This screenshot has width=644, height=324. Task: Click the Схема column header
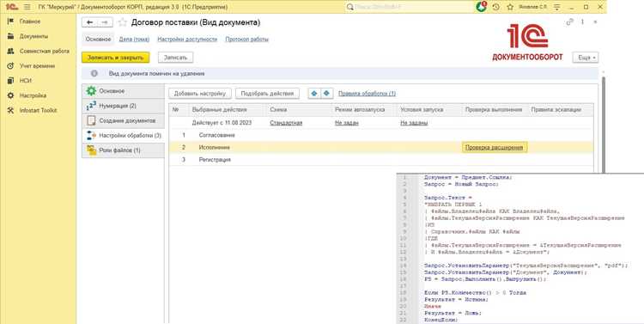[299, 110]
